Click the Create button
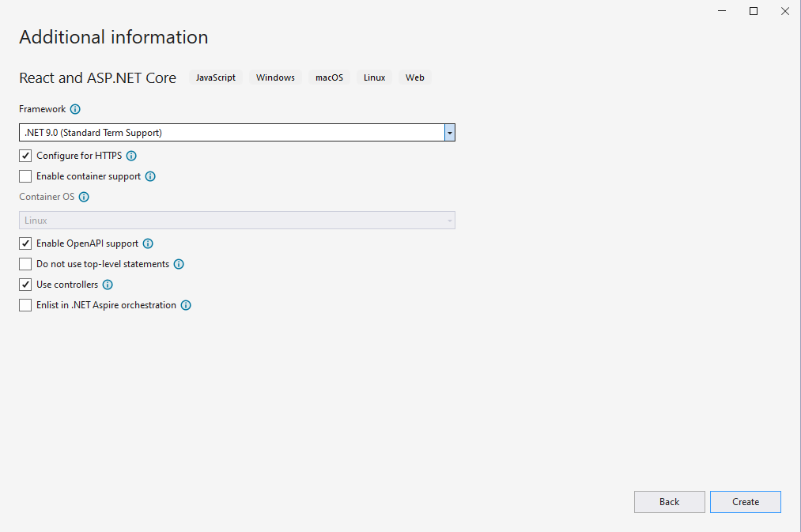 pos(746,502)
